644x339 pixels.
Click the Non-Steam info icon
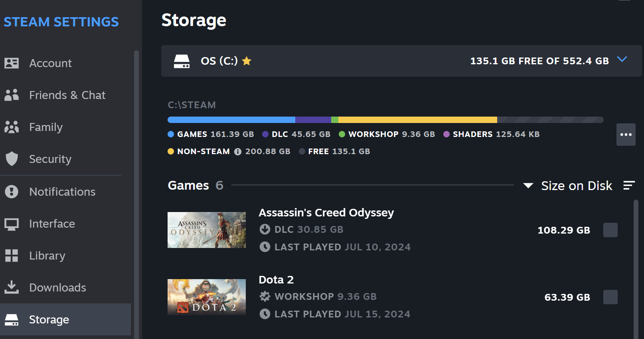(238, 152)
